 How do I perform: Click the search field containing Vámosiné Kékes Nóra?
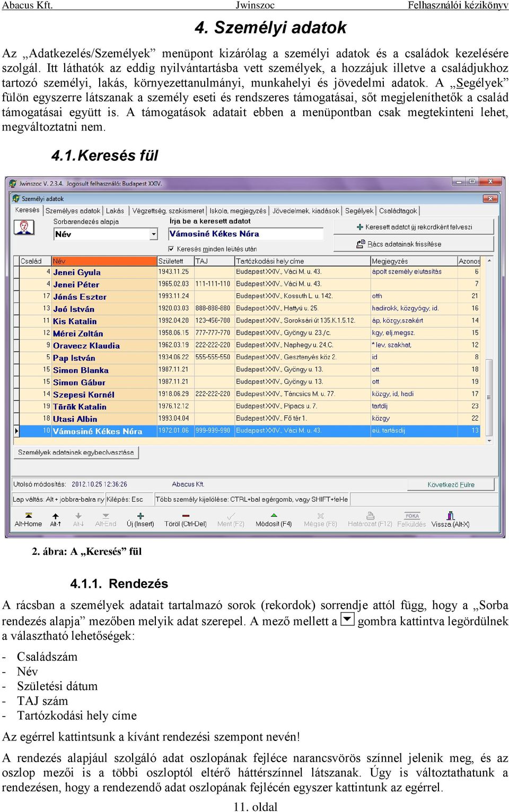pyautogui.click(x=245, y=234)
